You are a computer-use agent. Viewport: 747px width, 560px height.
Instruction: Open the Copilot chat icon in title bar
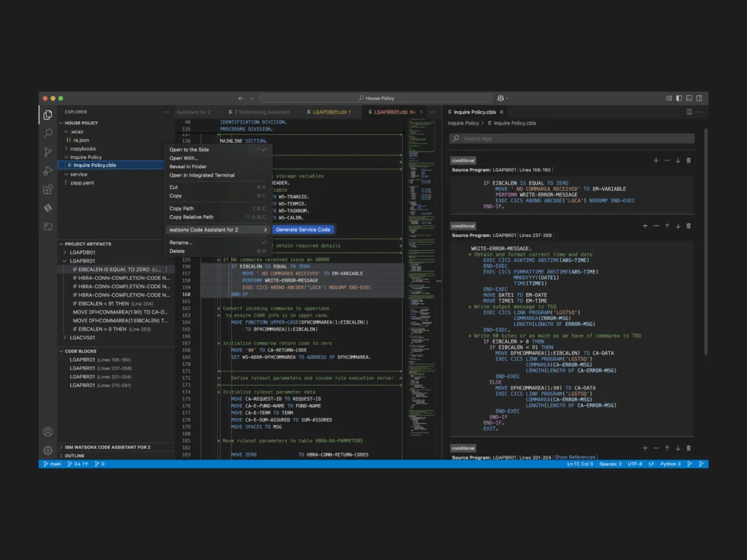pos(502,98)
